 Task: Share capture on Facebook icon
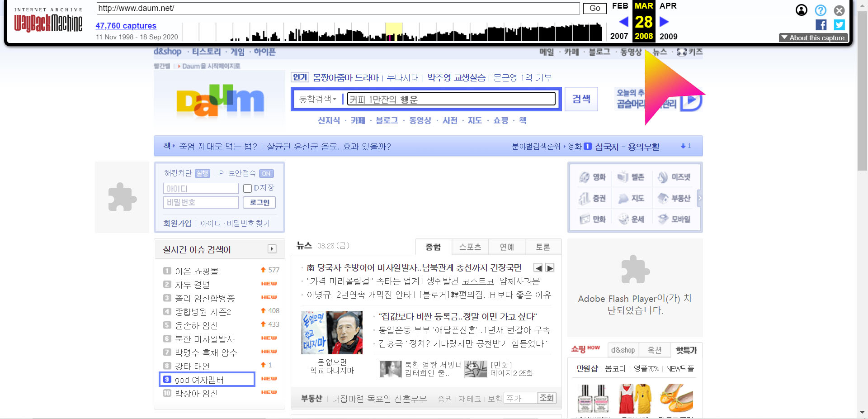[821, 25]
